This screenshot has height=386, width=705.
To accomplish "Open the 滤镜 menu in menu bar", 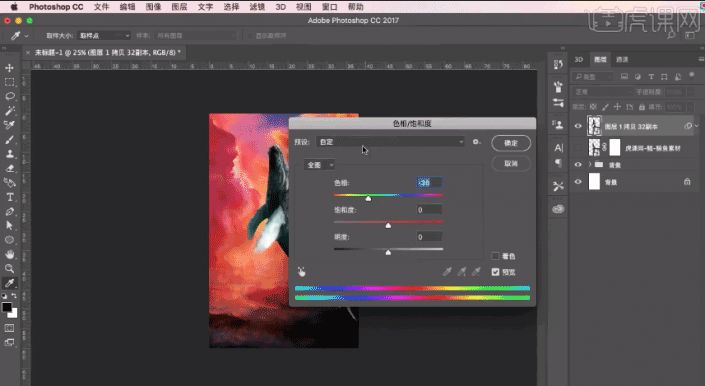I will 257,7.
